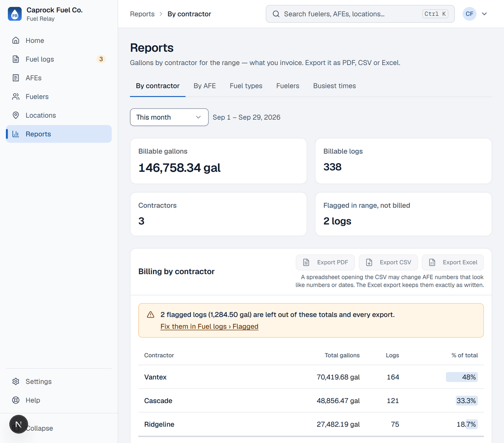The width and height of the screenshot is (504, 443).
Task: Expand the account menu chevron beside CF
Action: point(484,14)
